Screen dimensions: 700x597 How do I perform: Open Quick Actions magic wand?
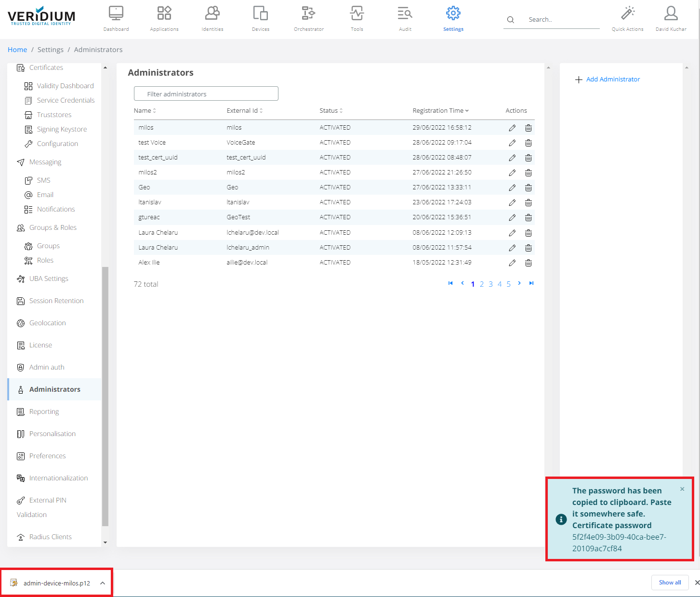627,13
